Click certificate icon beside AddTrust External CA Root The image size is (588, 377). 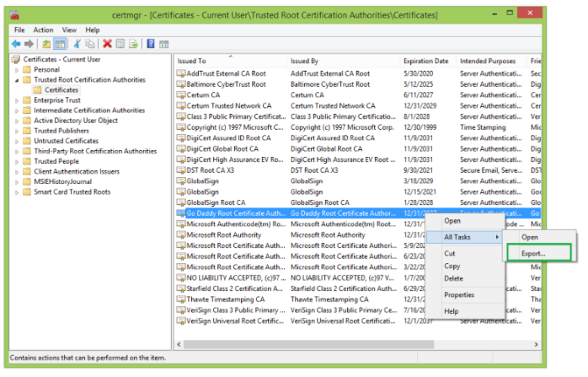point(181,73)
